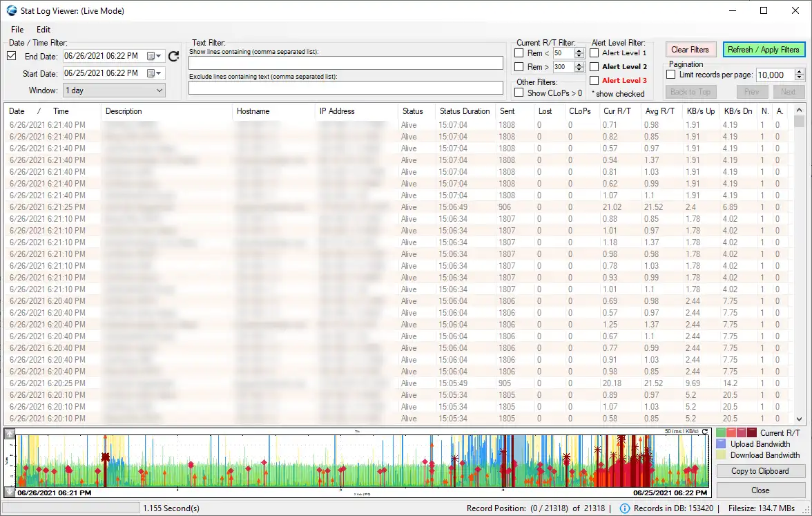Click the down arrow icon left of the graph
The image size is (812, 516).
tap(10, 491)
